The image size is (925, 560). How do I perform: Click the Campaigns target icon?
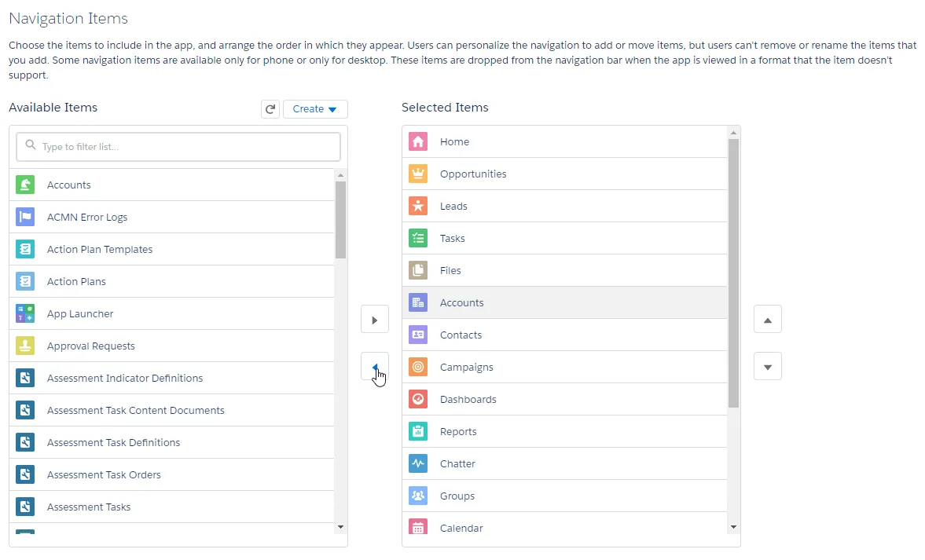click(x=418, y=367)
